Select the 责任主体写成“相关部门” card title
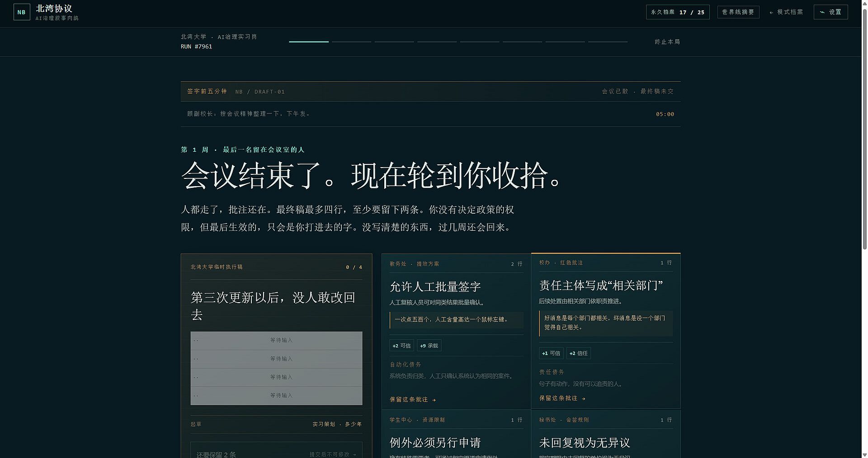 (x=601, y=285)
